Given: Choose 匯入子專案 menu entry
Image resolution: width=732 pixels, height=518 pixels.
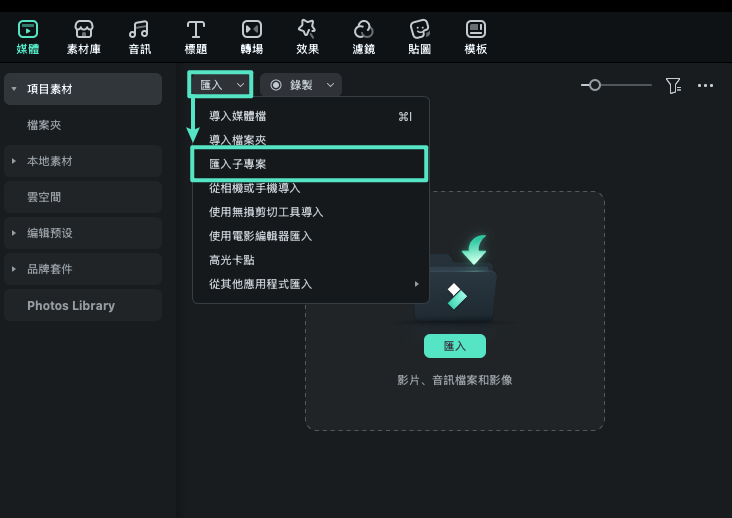Looking at the screenshot, I should [x=310, y=164].
